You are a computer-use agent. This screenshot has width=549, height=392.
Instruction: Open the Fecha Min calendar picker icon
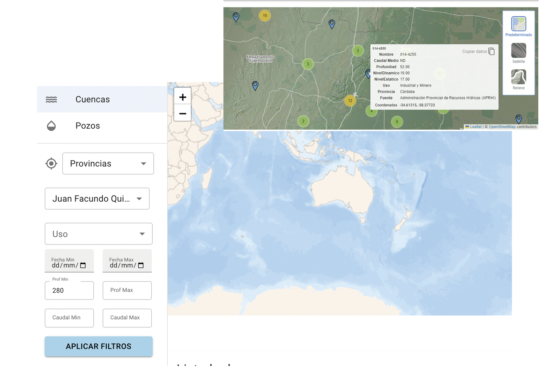[83, 265]
